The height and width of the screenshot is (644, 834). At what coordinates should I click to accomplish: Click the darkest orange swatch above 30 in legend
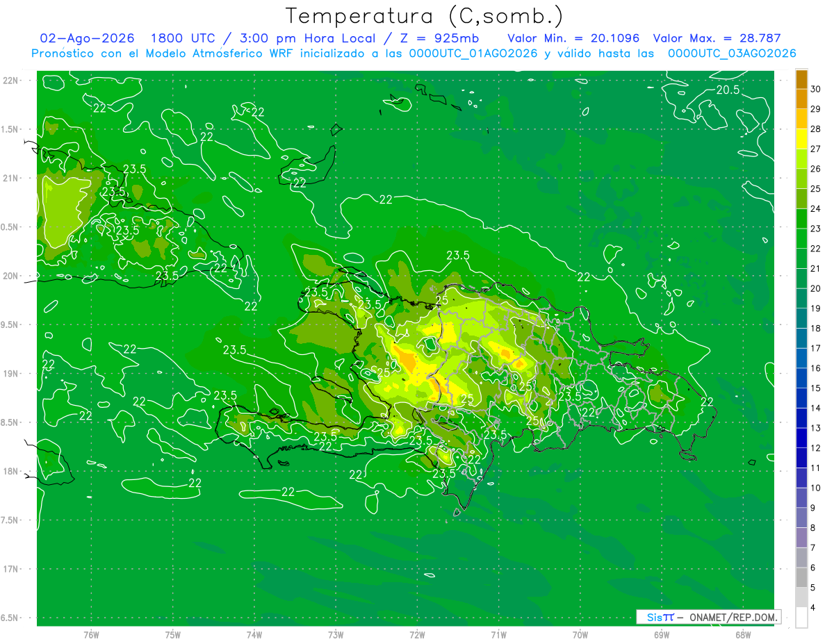coord(801,79)
